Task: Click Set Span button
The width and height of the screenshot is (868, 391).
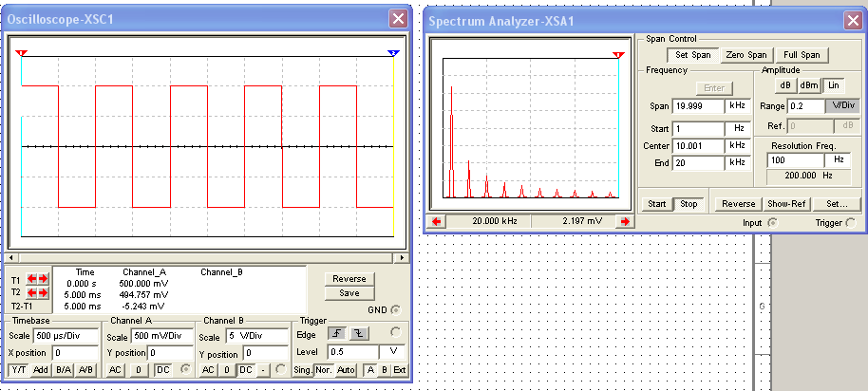Action: pyautogui.click(x=693, y=55)
